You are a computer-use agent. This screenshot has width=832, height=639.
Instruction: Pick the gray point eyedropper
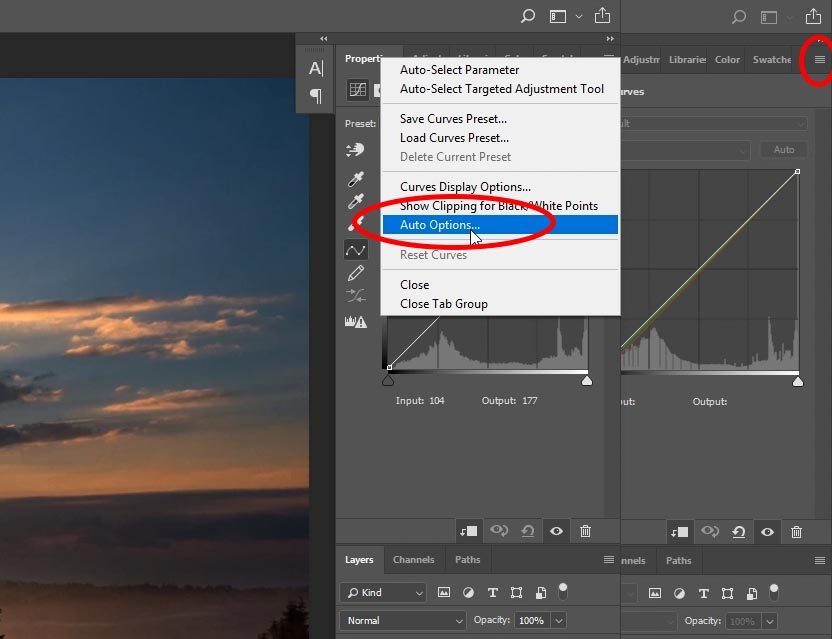(x=356, y=202)
